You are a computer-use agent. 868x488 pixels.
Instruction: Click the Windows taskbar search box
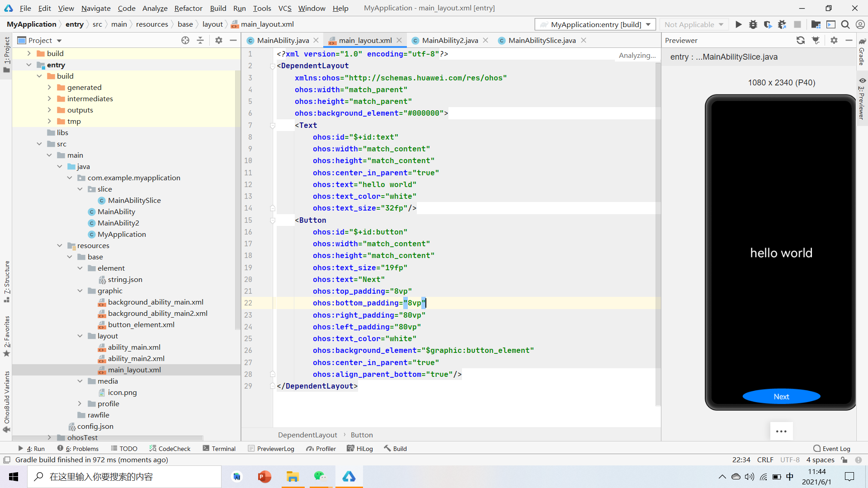pos(124,477)
